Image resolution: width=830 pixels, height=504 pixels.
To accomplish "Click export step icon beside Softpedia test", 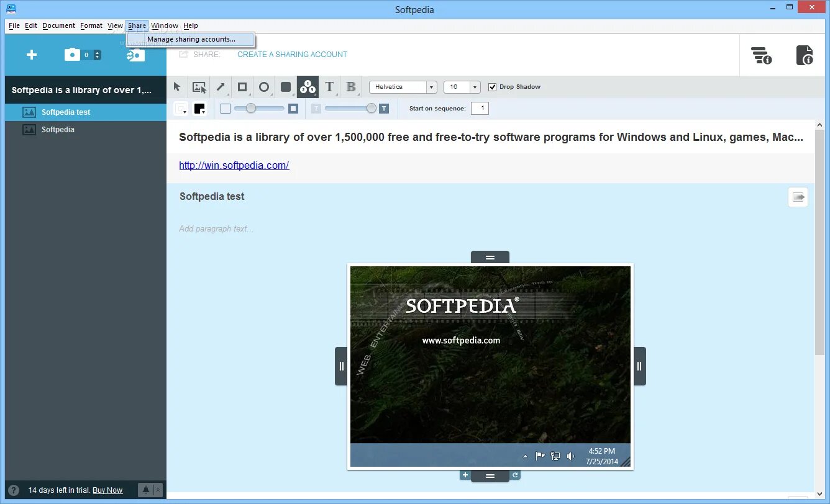I will pyautogui.click(x=798, y=197).
